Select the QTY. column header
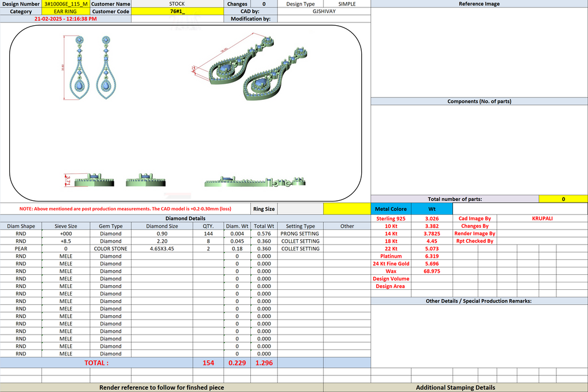The width and height of the screenshot is (588, 392). point(208,226)
